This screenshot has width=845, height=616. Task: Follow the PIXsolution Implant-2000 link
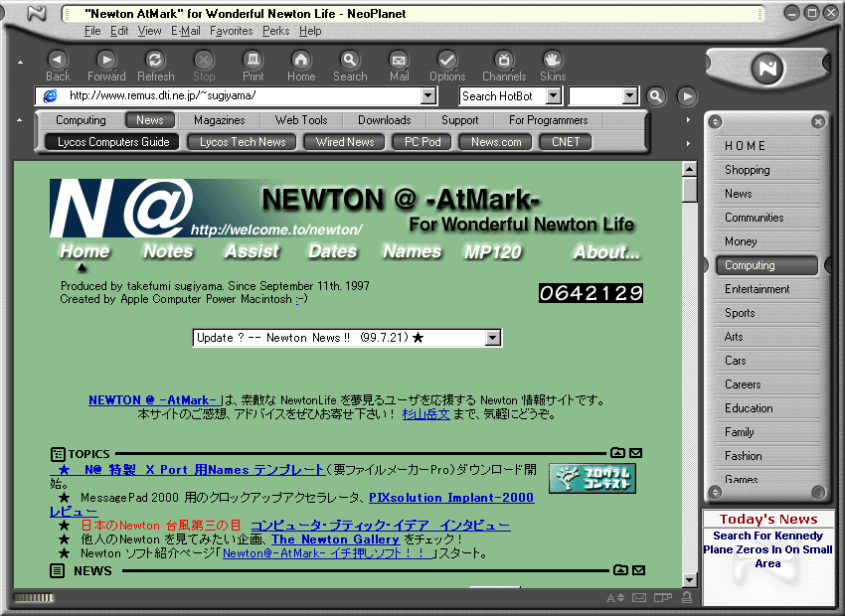[x=451, y=498]
